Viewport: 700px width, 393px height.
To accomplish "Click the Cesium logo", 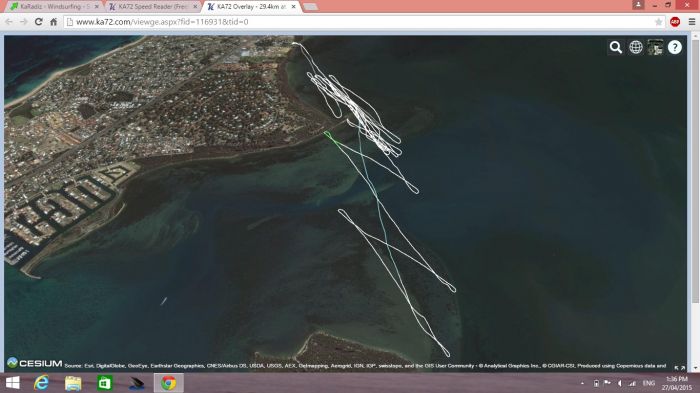I will click(35, 363).
